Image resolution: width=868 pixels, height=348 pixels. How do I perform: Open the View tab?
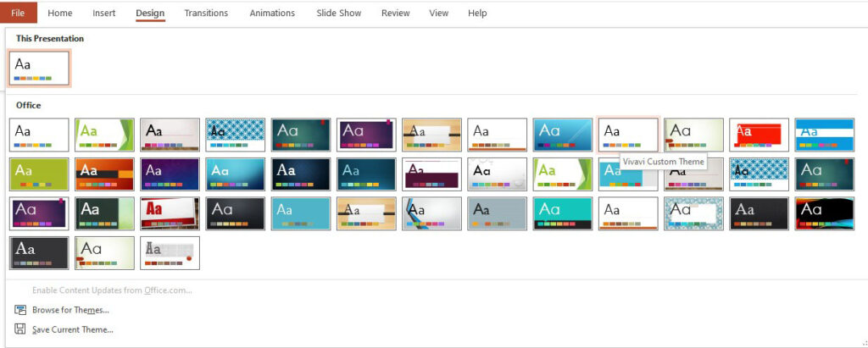click(x=439, y=13)
